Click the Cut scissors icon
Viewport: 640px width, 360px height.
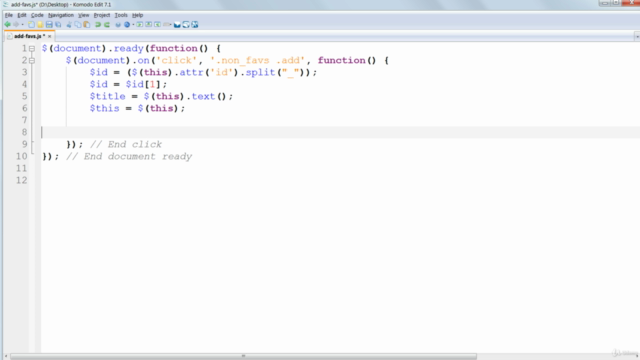pos(69,25)
